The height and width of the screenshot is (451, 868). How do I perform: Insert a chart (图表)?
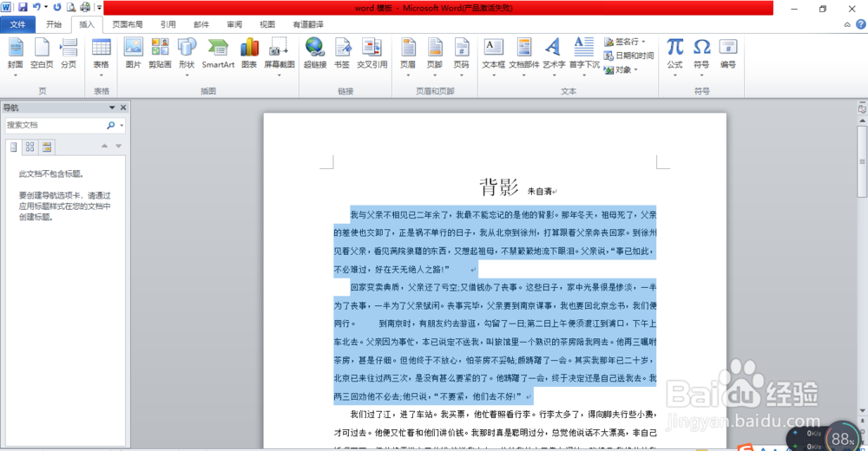click(x=250, y=55)
